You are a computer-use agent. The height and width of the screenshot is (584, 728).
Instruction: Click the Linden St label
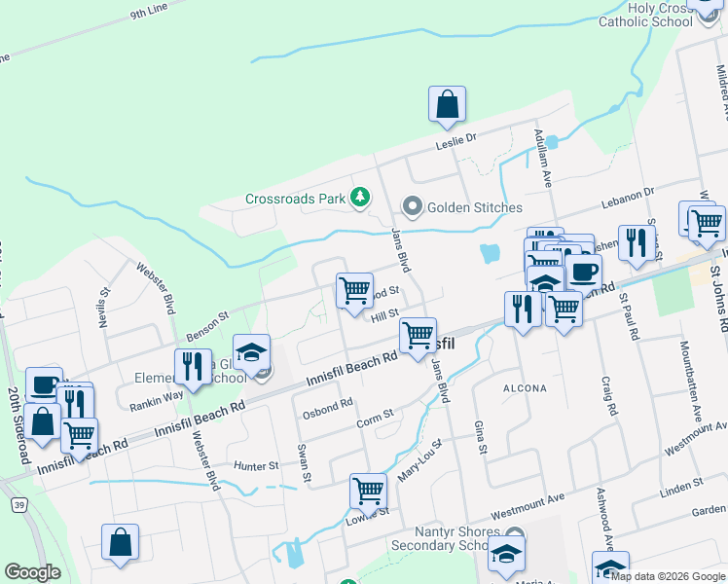coord(681,488)
